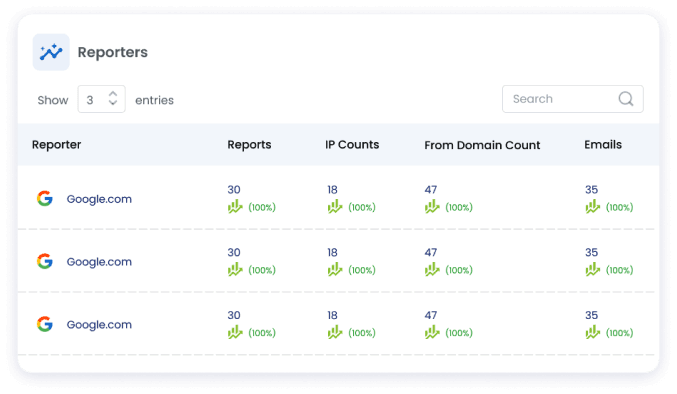The image size is (677, 394).
Task: Sort by the Emails column header
Action: (x=603, y=145)
